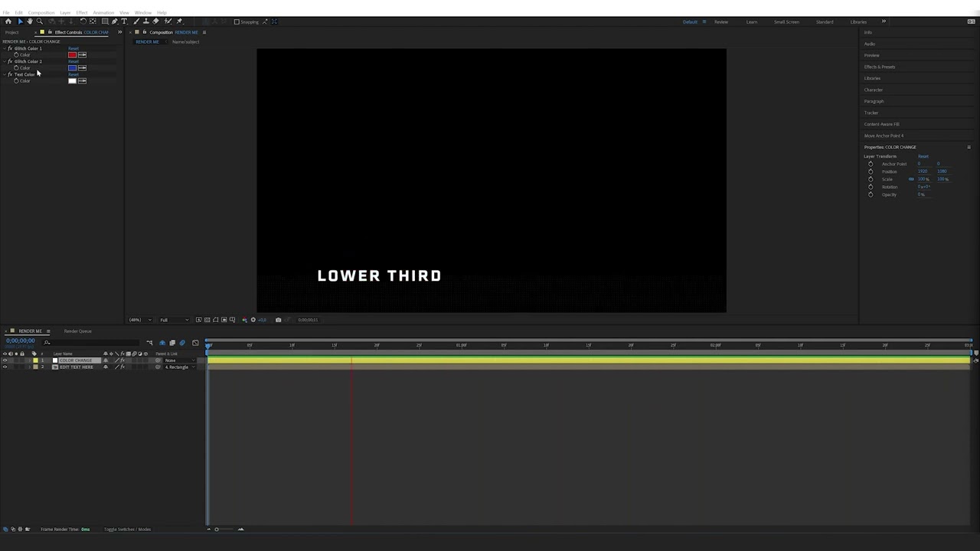Select the Type (T) tool

coord(124,21)
